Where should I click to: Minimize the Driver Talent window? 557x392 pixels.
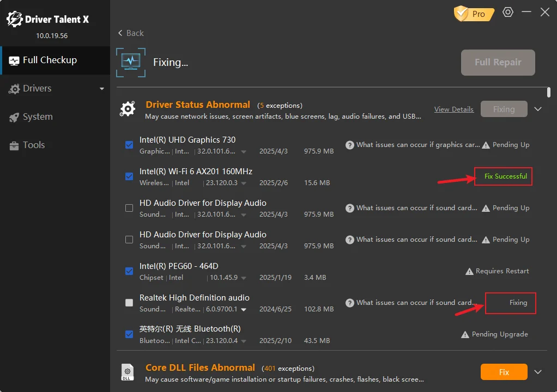526,12
